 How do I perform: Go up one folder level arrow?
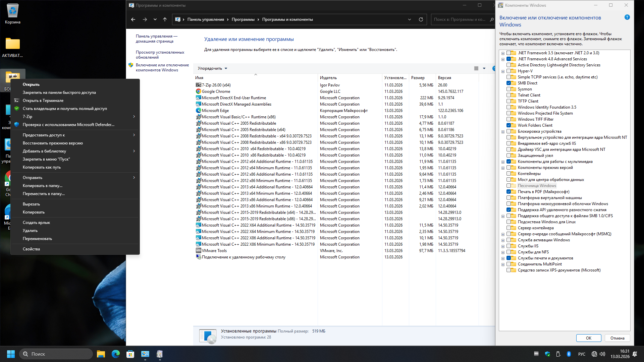click(x=165, y=19)
